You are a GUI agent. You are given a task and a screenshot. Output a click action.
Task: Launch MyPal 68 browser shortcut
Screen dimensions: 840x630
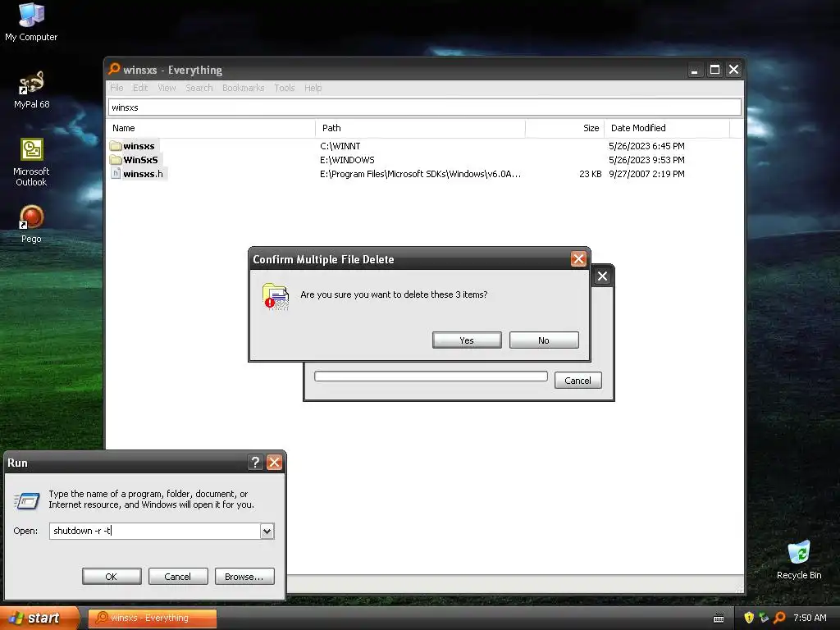coord(31,89)
